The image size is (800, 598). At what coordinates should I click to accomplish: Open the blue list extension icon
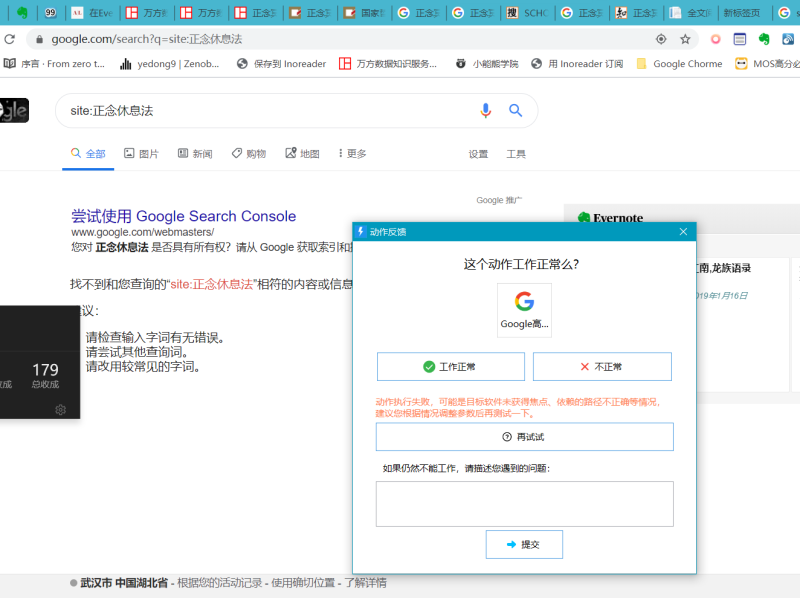(740, 39)
